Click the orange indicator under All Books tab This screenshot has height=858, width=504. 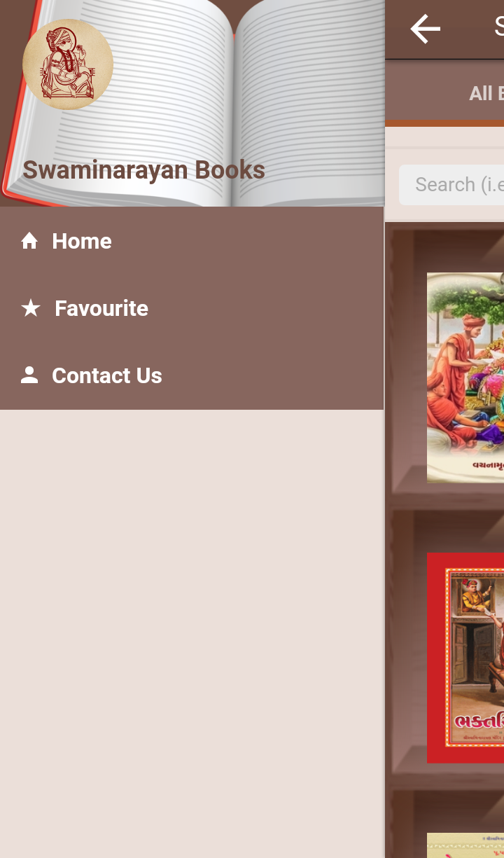pos(444,123)
